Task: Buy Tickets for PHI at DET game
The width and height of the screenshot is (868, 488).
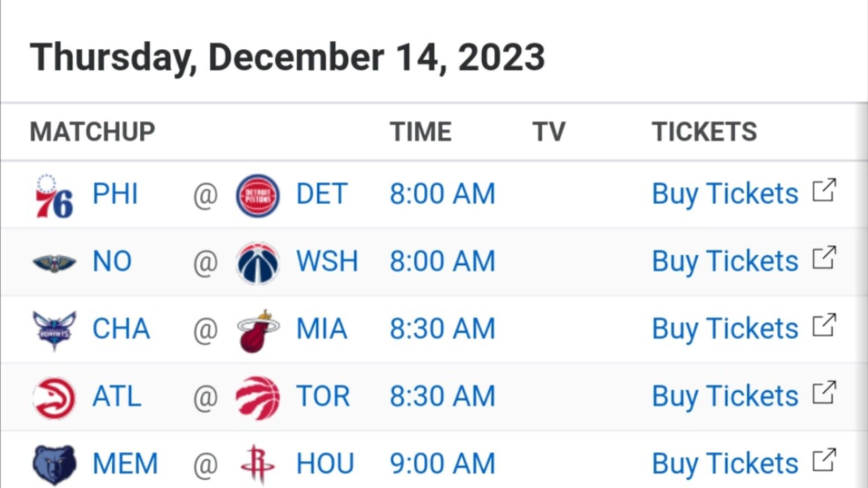Action: [725, 194]
